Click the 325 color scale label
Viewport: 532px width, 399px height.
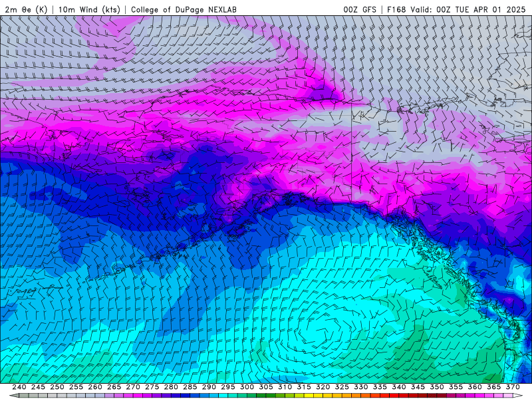342,387
